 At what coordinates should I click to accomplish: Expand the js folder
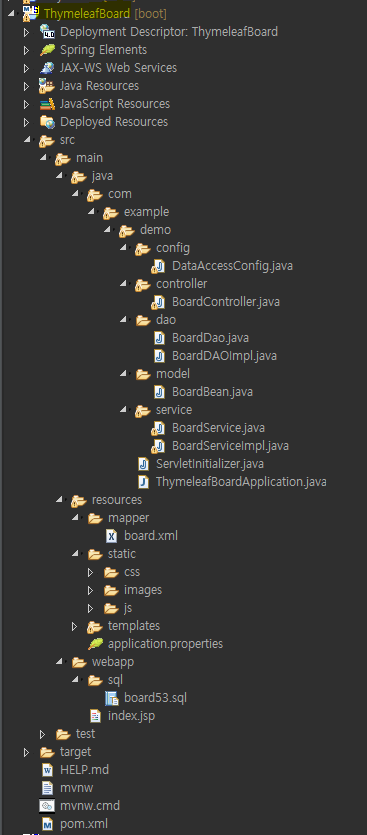91,608
